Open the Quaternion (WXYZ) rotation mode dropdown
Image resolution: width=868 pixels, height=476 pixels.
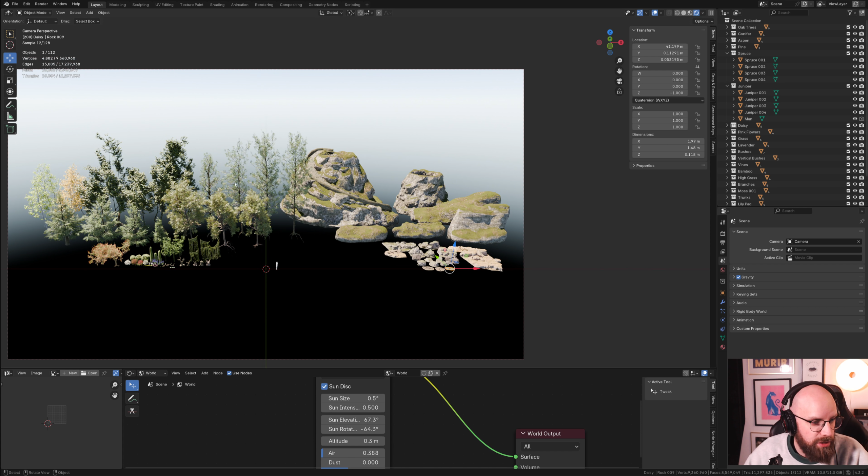[x=668, y=100]
